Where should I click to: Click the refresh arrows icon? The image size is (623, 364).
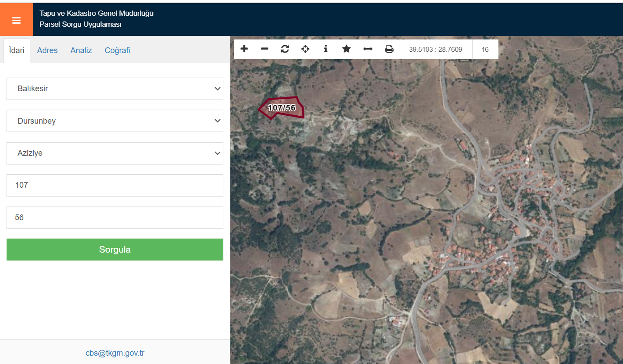[285, 49]
